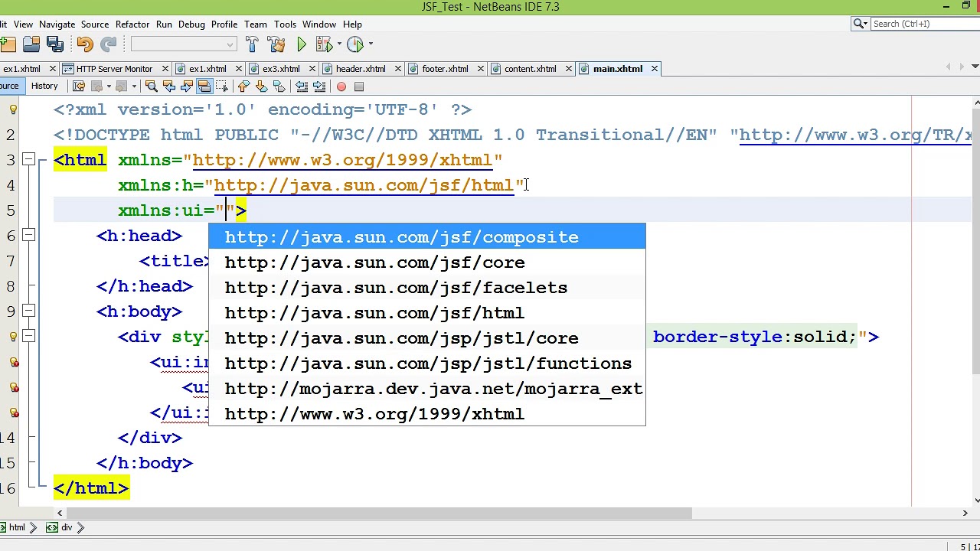Screen dimensions: 980x551
Task: Toggle bookmark on current line
Action: 279,86
